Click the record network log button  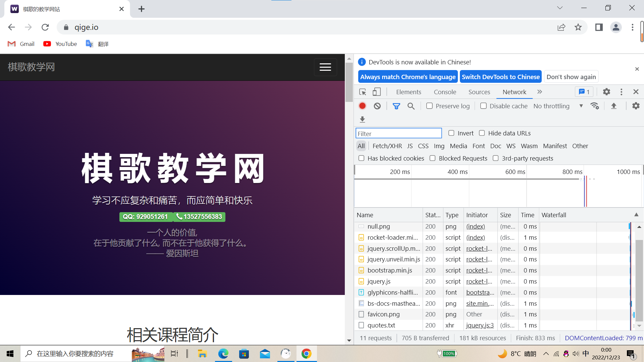[x=362, y=106]
